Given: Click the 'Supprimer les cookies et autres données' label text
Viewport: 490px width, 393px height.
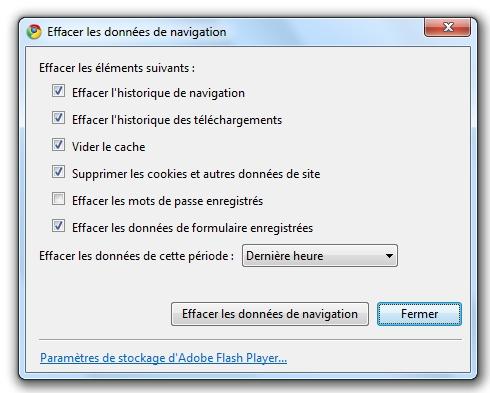Looking at the screenshot, I should coord(196,174).
